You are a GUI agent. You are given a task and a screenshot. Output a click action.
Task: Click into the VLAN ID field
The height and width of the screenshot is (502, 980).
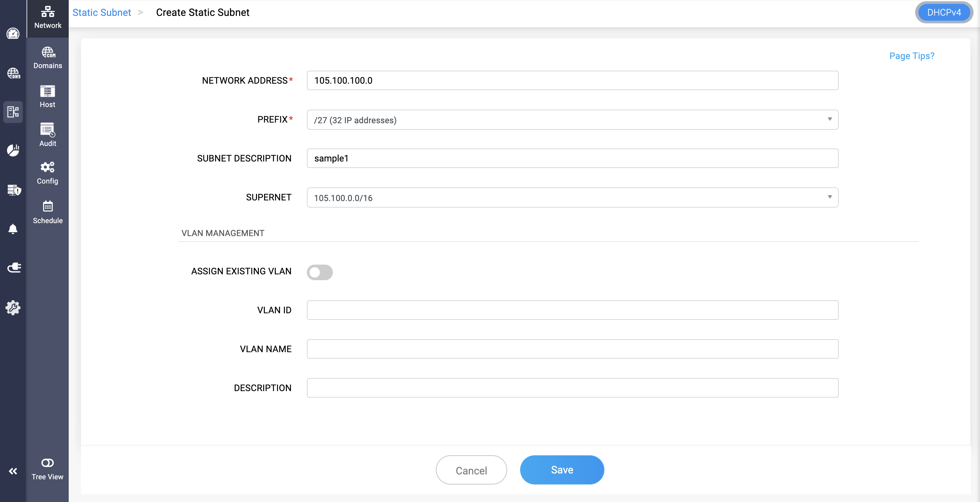coord(572,310)
